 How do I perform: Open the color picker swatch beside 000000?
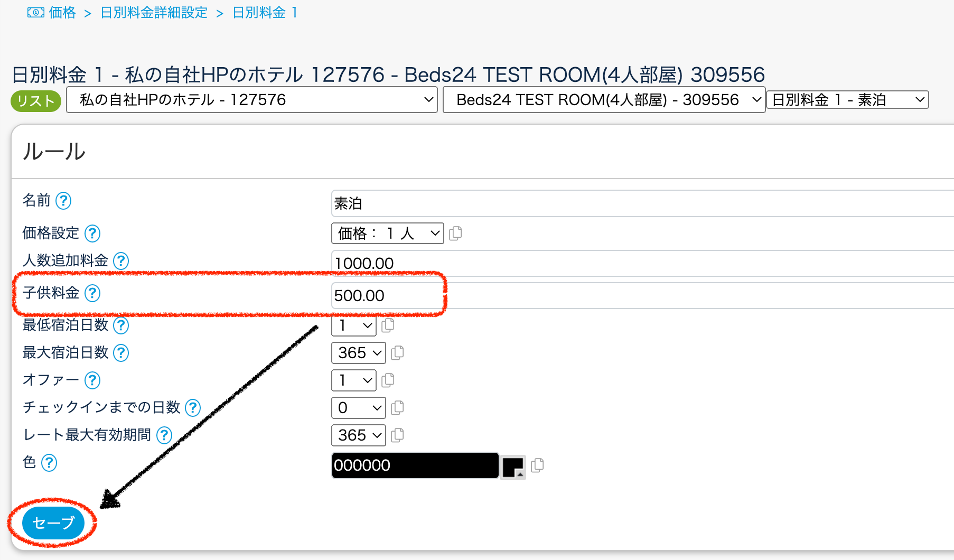(x=513, y=465)
